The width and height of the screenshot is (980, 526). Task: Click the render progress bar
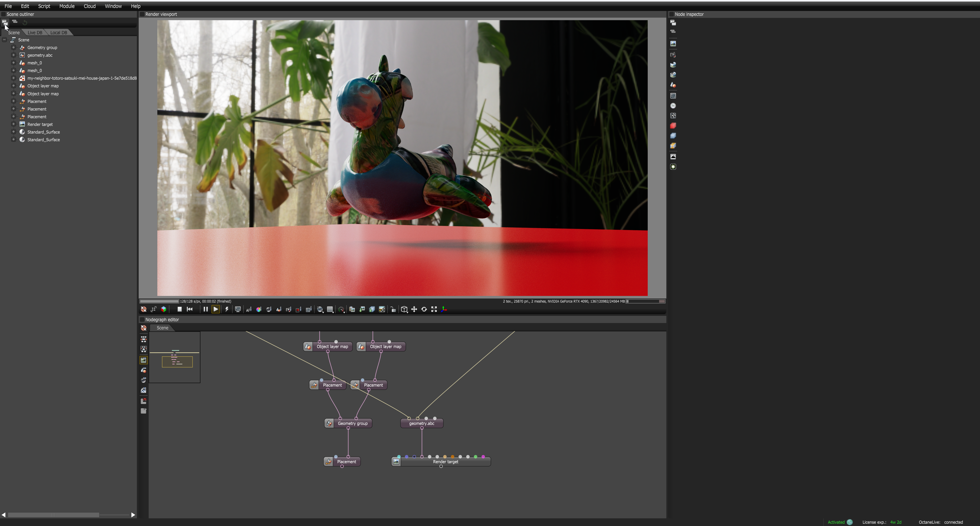(x=159, y=301)
